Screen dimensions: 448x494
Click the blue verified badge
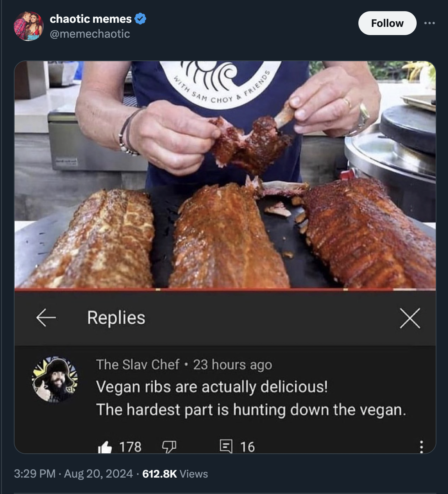tap(140, 19)
